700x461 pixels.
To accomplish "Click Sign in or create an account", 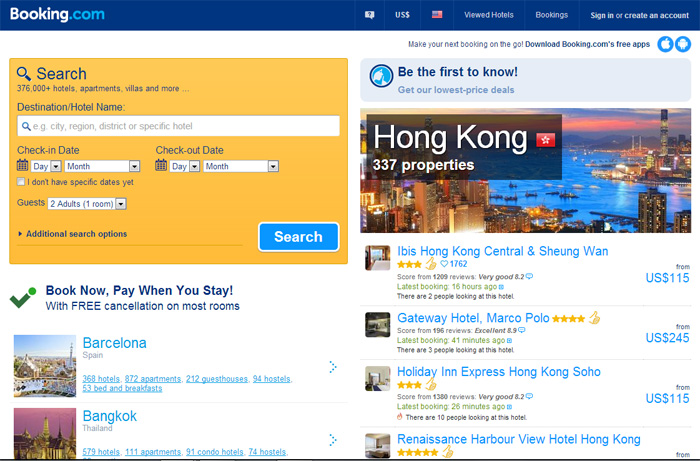I will (x=639, y=15).
